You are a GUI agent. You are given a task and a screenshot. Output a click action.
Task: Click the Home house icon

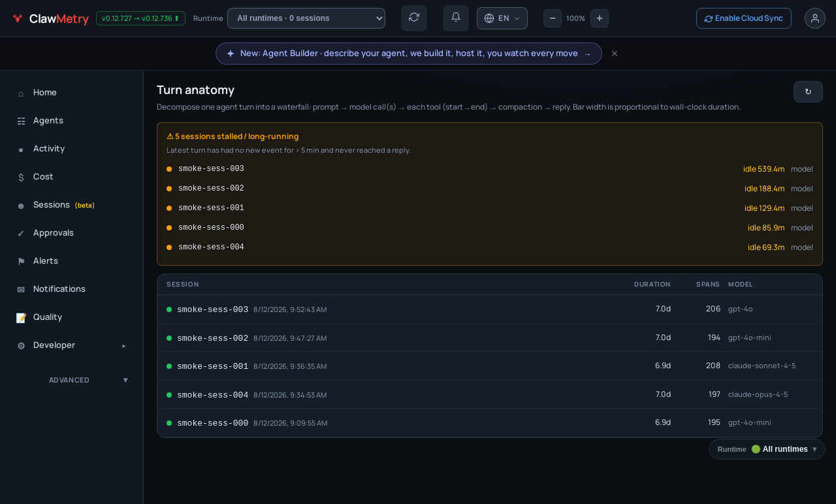[x=21, y=93]
